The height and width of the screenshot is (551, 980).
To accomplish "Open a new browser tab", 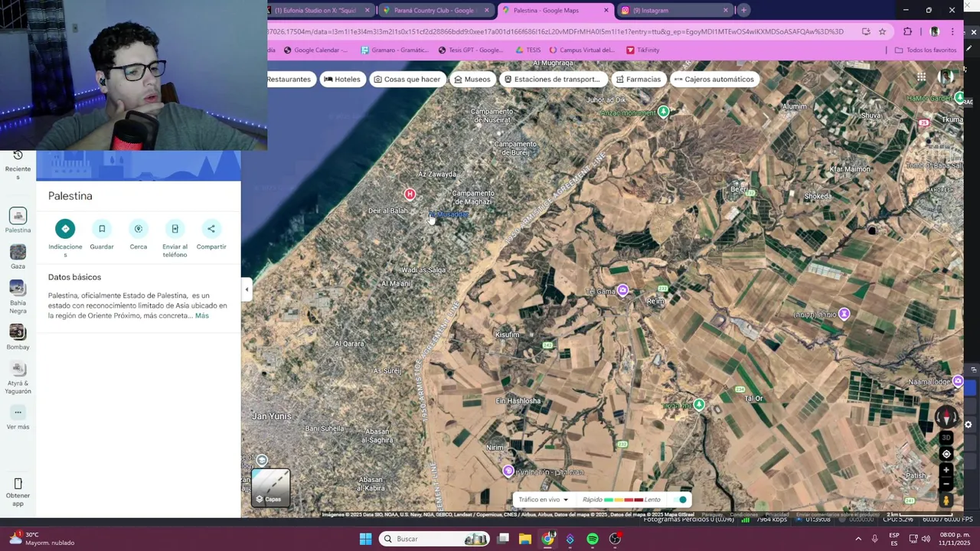I will tap(743, 10).
